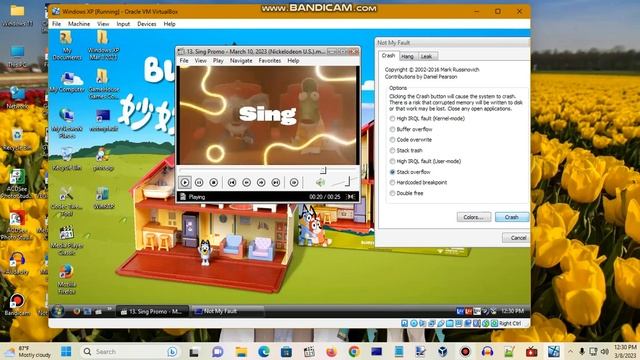Select the Buffer overflow option
Image resolution: width=640 pixels, height=360 pixels.
[x=411, y=129]
